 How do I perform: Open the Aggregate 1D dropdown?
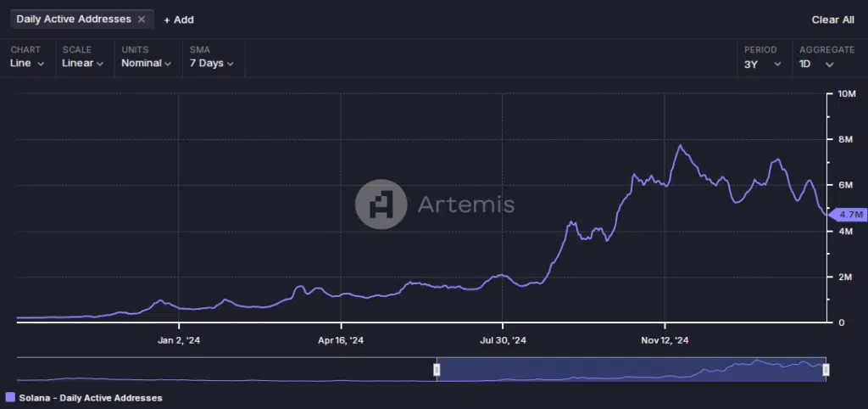pos(816,64)
